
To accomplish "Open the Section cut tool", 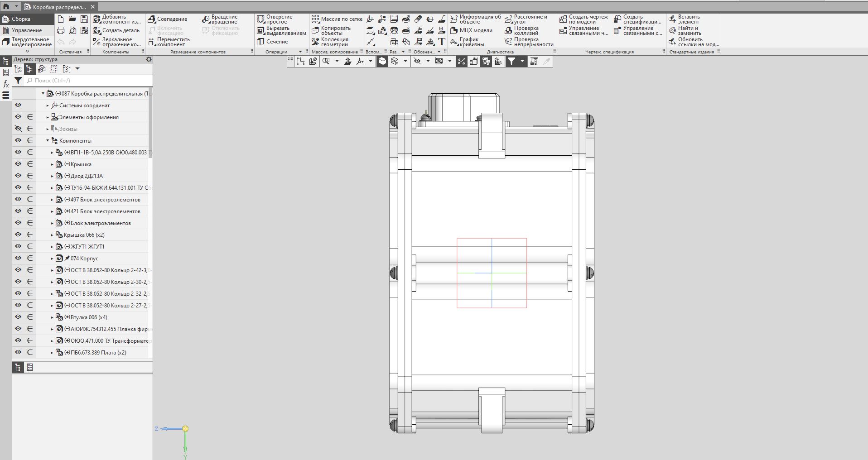I will (x=260, y=42).
